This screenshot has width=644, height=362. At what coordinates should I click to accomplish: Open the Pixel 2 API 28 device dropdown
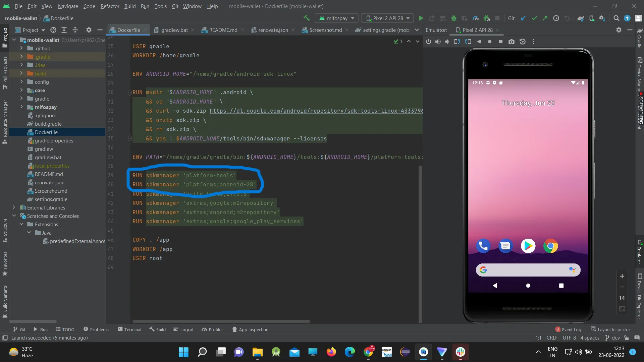388,18
